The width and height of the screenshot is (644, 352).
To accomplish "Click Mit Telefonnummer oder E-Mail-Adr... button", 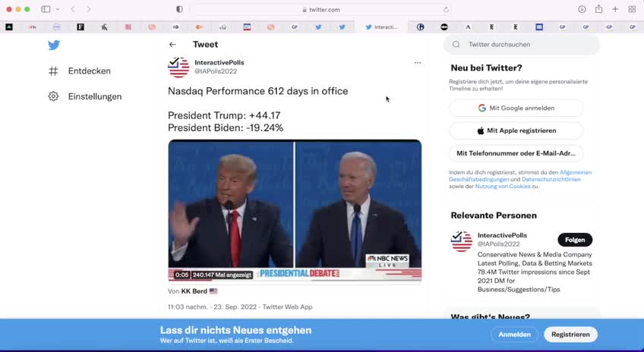I will pos(516,153).
